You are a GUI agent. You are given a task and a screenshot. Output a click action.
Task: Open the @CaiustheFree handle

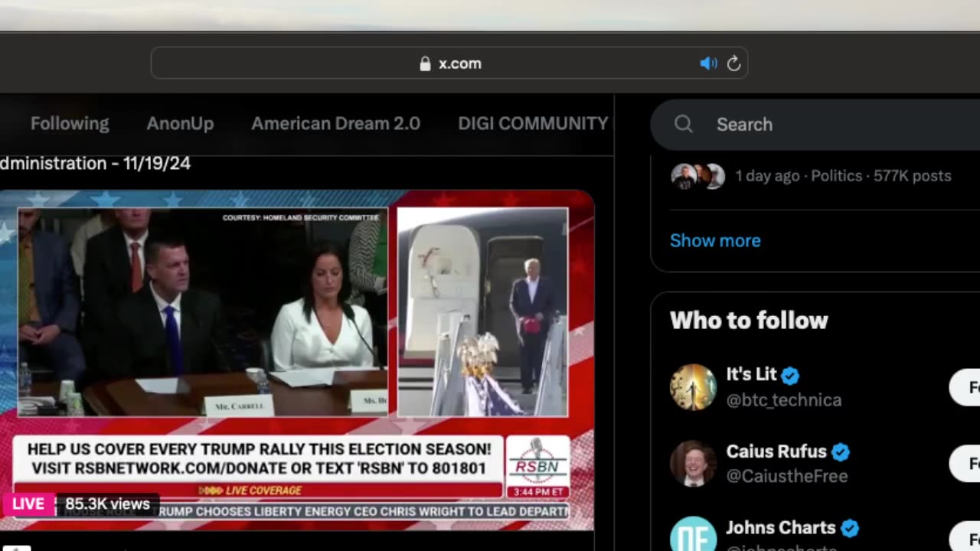coord(786,476)
